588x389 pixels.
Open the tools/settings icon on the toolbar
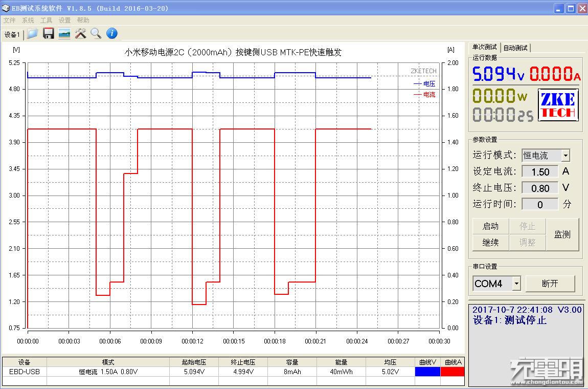point(80,33)
